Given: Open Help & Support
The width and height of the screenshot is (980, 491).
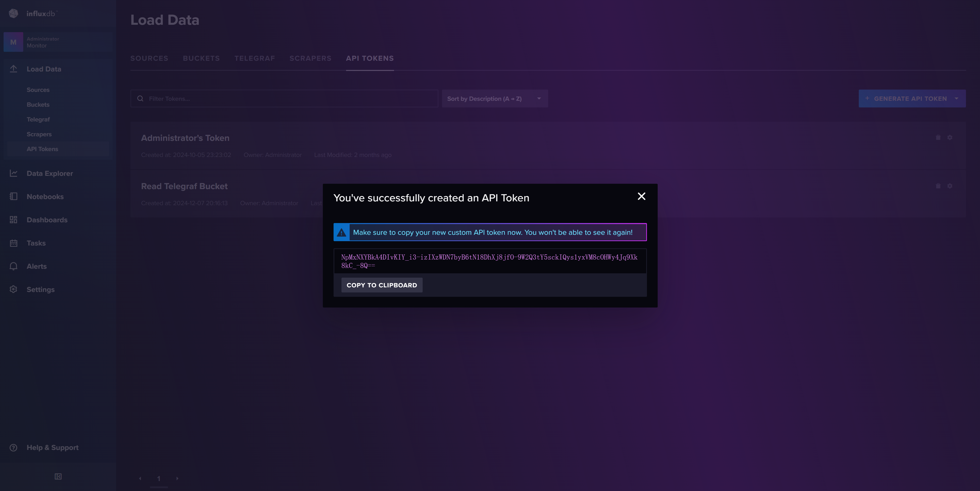Looking at the screenshot, I should click(52, 448).
